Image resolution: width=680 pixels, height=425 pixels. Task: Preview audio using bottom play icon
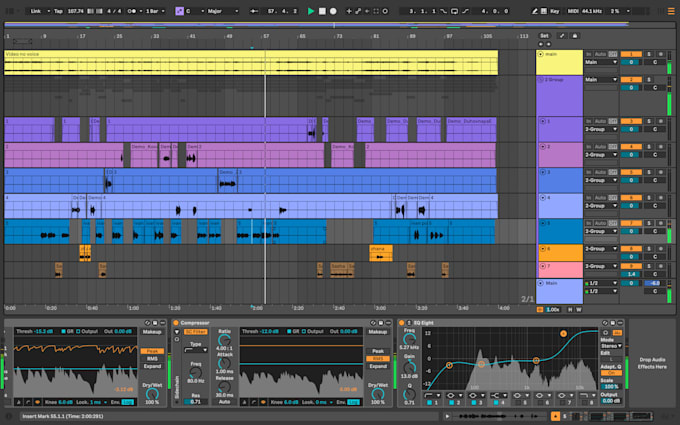coord(447,416)
